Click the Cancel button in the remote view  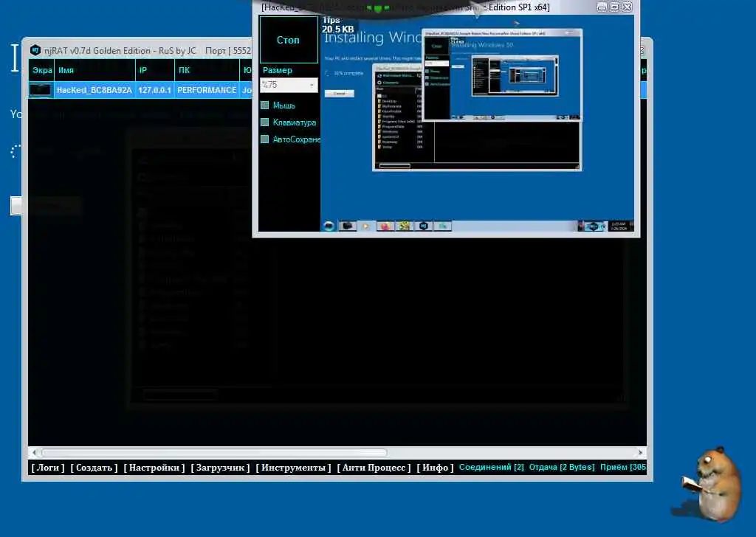(340, 94)
